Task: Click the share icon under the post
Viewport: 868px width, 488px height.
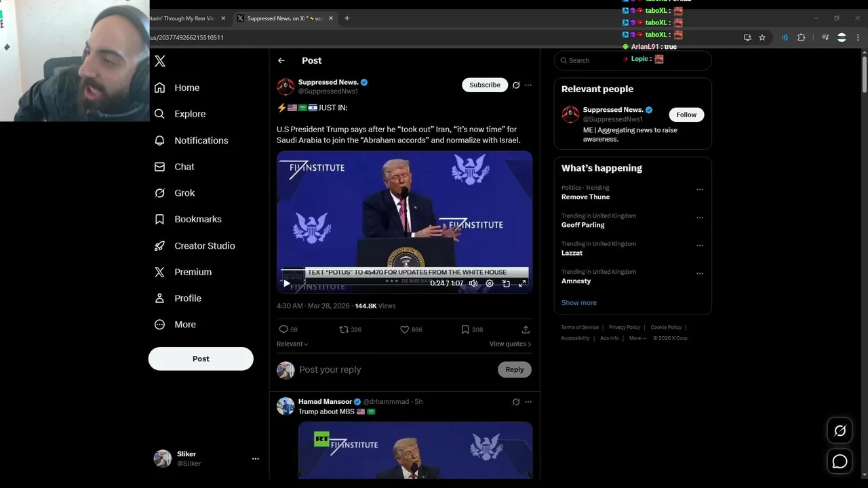Action: click(x=526, y=329)
